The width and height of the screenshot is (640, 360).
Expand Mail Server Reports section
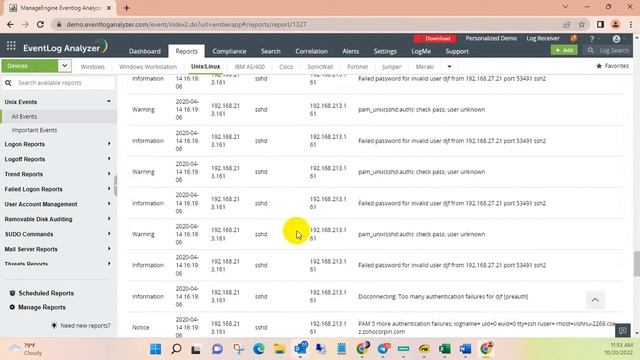pyautogui.click(x=109, y=249)
